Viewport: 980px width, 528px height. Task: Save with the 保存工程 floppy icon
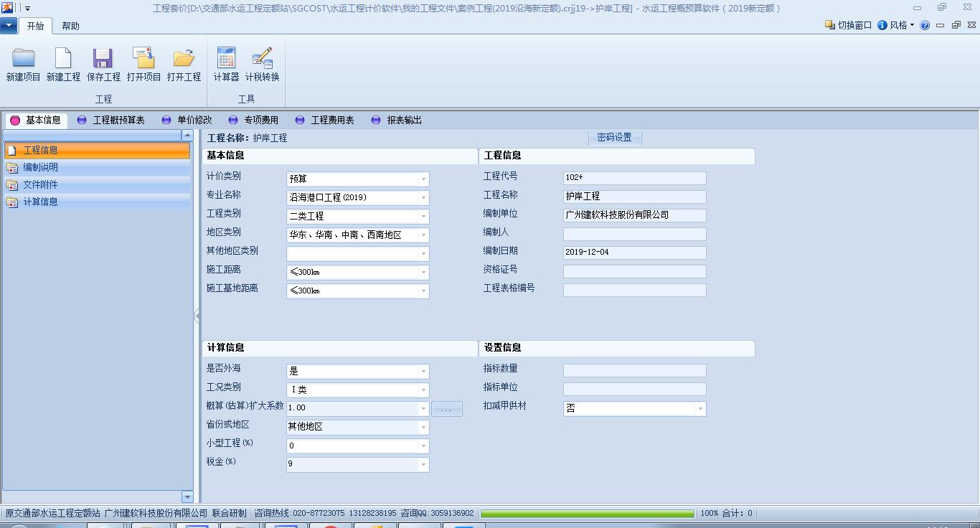(103, 58)
